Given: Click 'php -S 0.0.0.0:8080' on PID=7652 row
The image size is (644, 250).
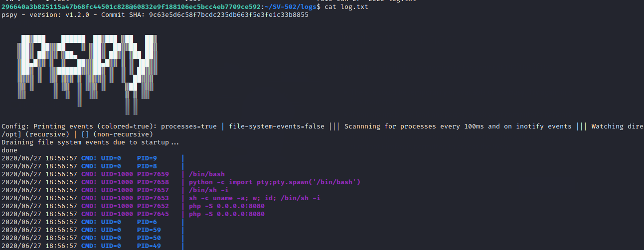Looking at the screenshot, I should coord(227,206).
